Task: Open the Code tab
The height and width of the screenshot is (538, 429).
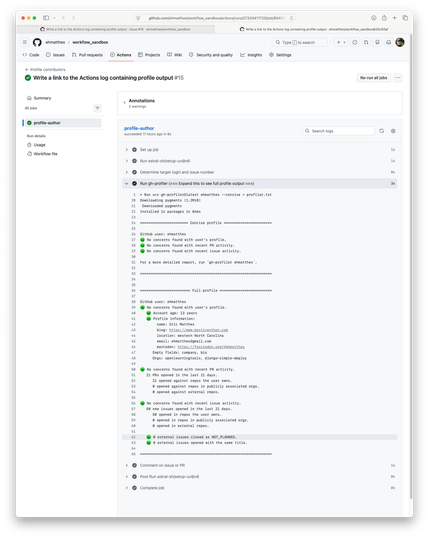Action: click(31, 55)
